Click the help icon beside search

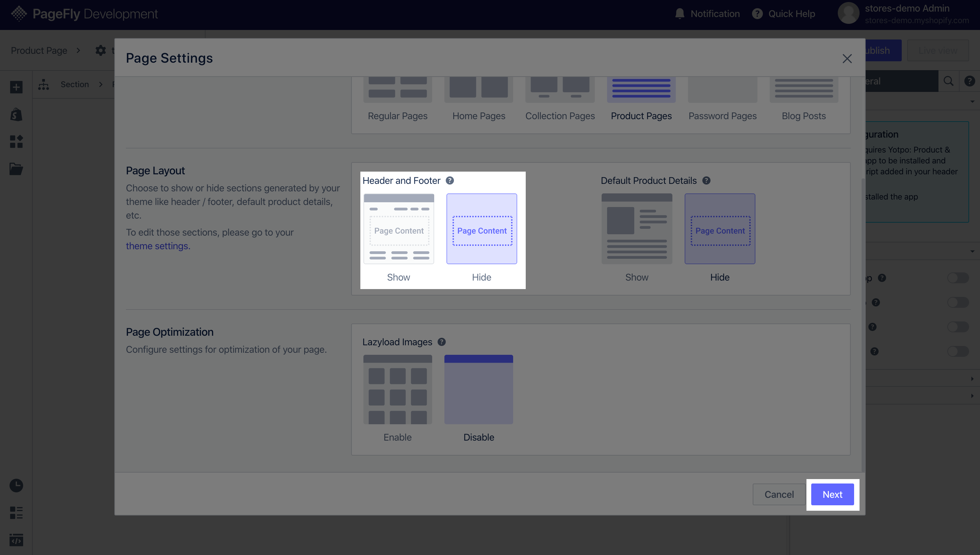click(x=969, y=81)
